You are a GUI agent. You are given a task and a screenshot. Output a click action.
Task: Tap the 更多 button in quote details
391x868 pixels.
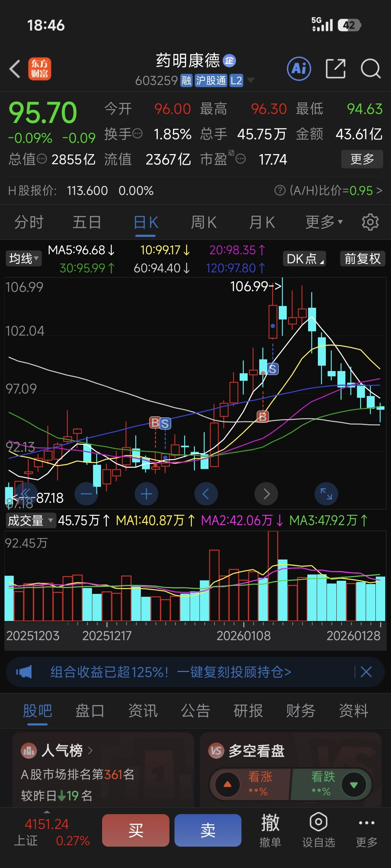coord(362,159)
